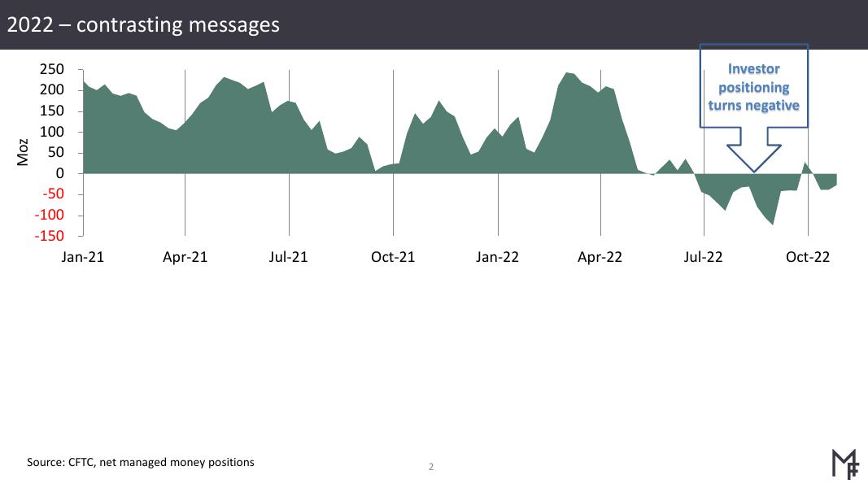Viewport: 868px width, 488px height.
Task: Select the CFTC source footnote text
Action: pos(141,462)
